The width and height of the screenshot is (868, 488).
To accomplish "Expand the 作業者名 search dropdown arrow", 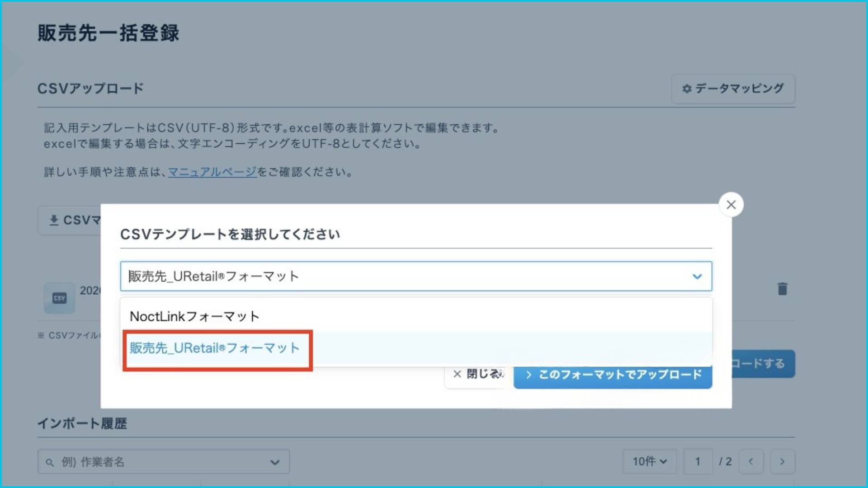I will (x=274, y=462).
